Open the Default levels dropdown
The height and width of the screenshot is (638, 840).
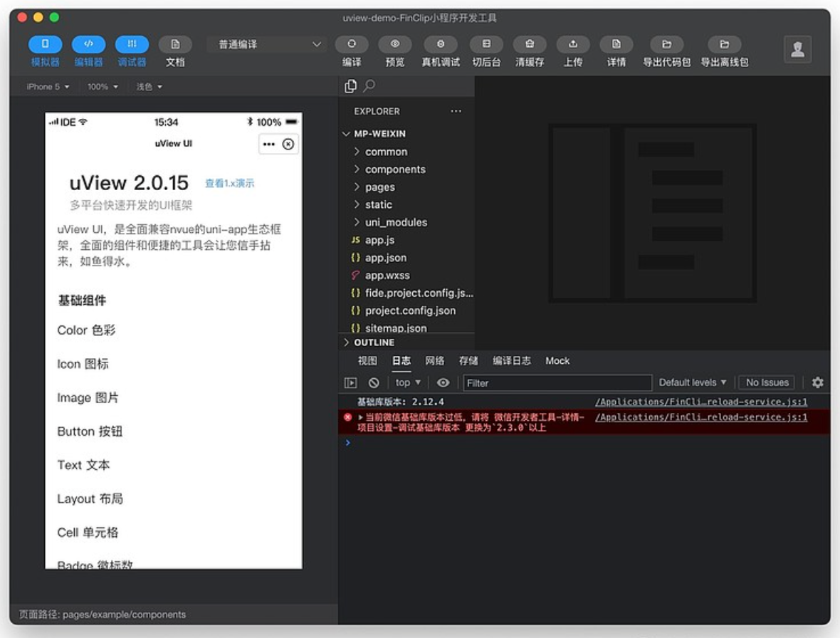[693, 382]
